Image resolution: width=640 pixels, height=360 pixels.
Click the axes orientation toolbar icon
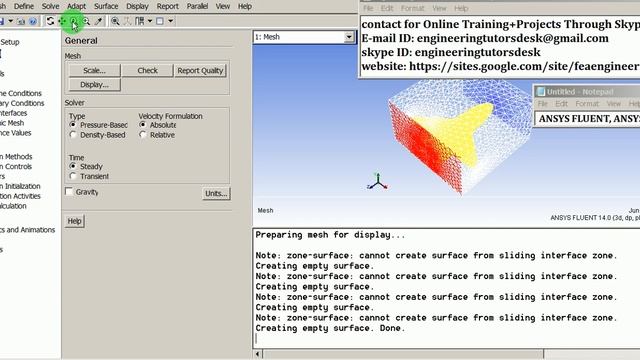tap(127, 21)
